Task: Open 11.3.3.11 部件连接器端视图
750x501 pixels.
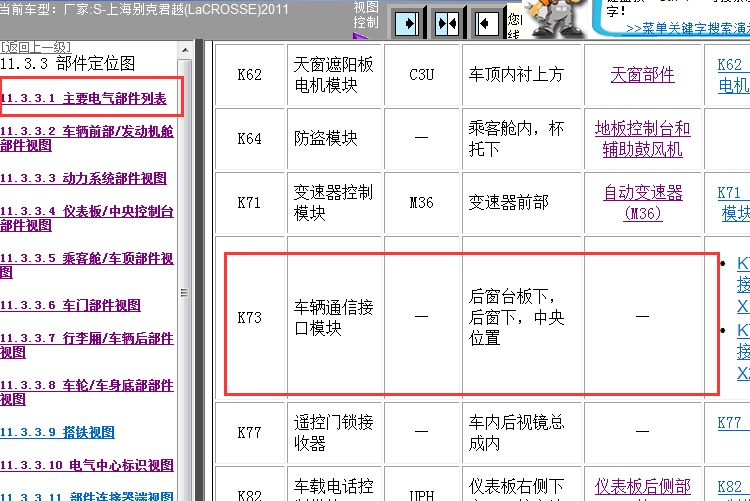Action: pos(87,496)
